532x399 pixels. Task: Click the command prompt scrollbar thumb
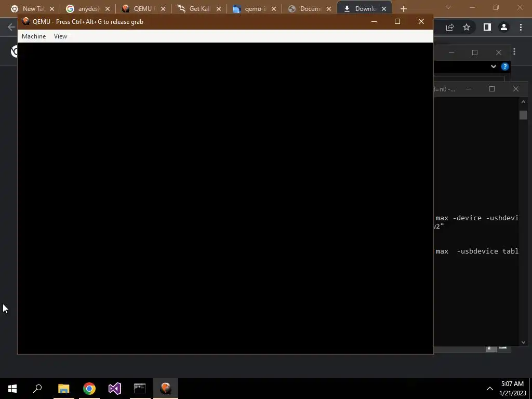point(523,115)
